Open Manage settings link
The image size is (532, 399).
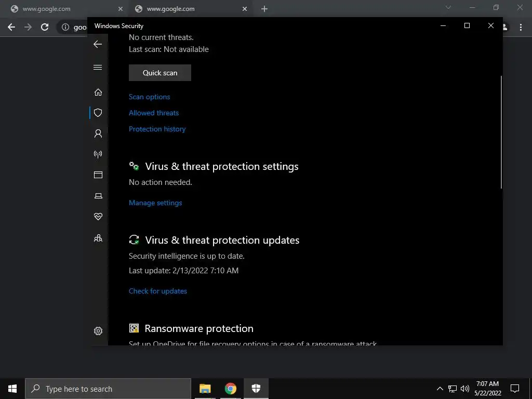155,203
